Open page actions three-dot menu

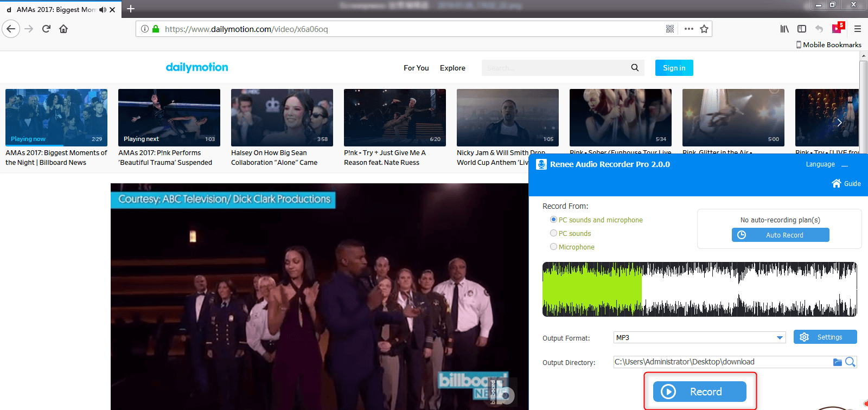[688, 29]
